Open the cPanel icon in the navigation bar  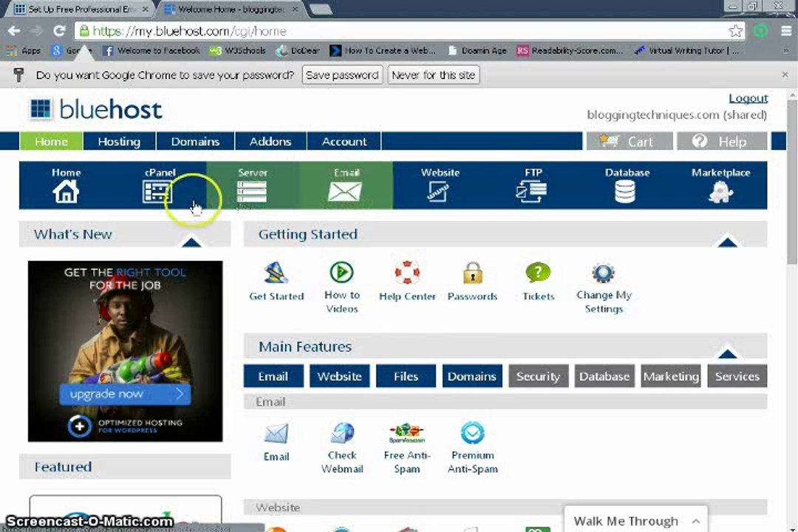click(x=157, y=192)
